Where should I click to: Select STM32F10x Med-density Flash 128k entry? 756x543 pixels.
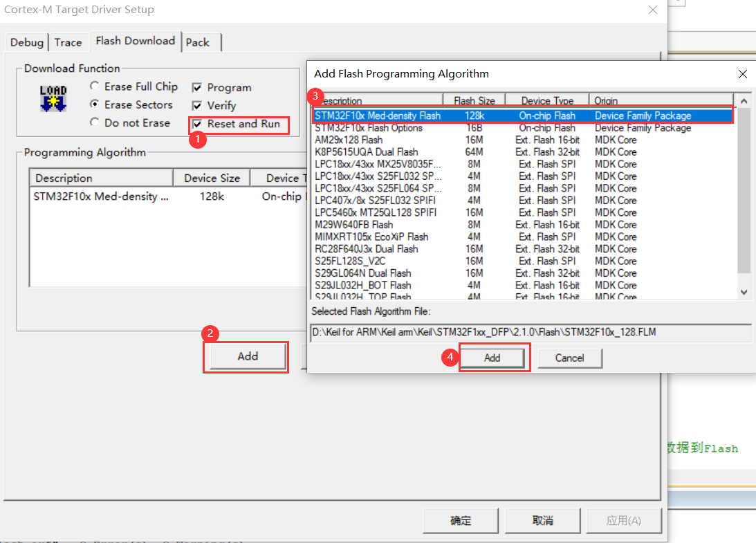click(x=522, y=116)
